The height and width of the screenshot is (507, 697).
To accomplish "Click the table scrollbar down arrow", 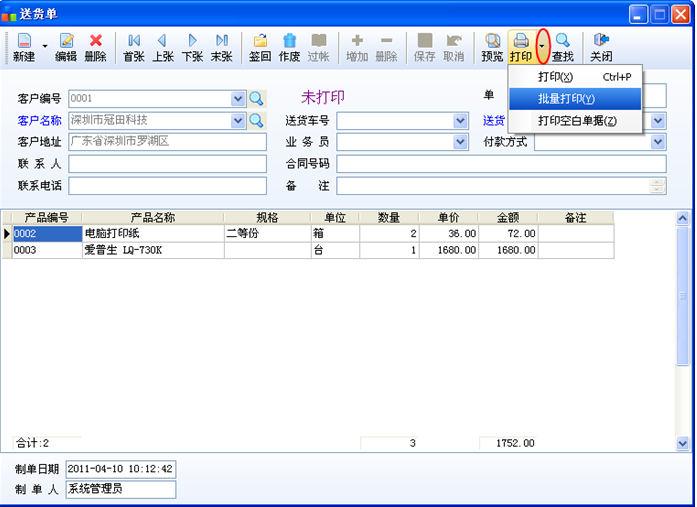I will pyautogui.click(x=682, y=443).
